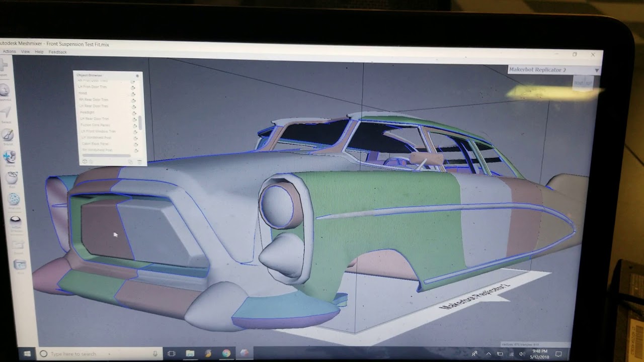The width and height of the screenshot is (644, 362).
Task: Open the Windows system tray hidden icons chevron
Action: (488, 354)
